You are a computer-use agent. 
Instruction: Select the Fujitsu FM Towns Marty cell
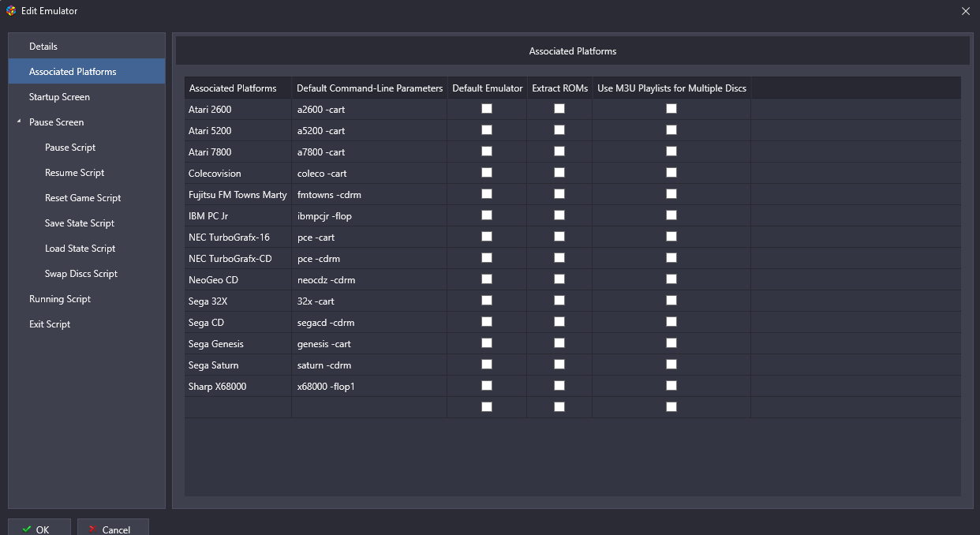[238, 195]
